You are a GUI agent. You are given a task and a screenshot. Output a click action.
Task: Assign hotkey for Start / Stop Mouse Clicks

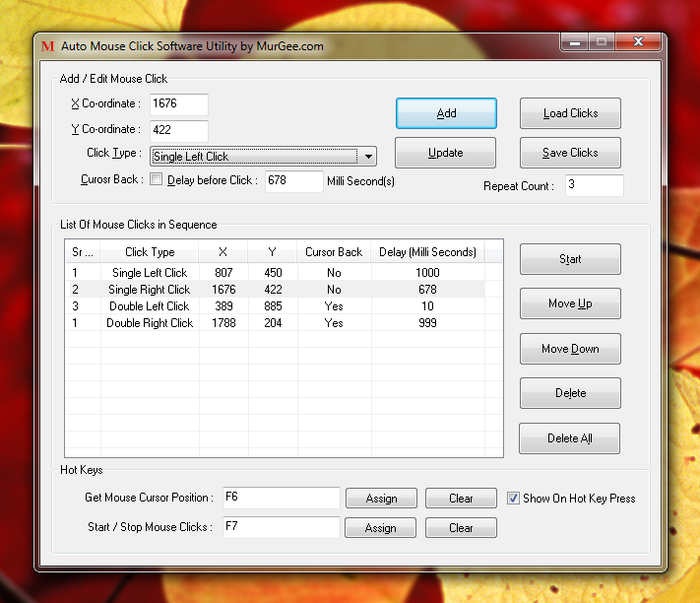coord(380,528)
